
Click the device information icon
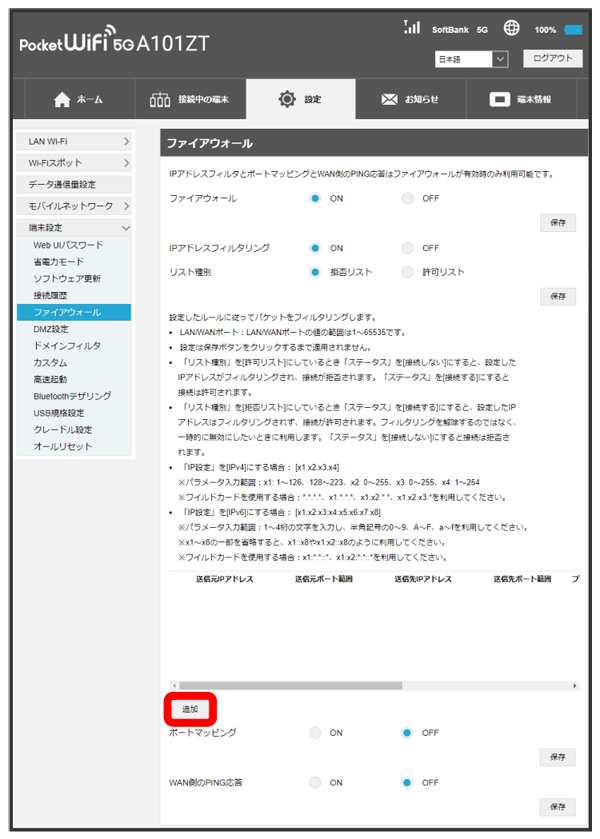coord(500,100)
